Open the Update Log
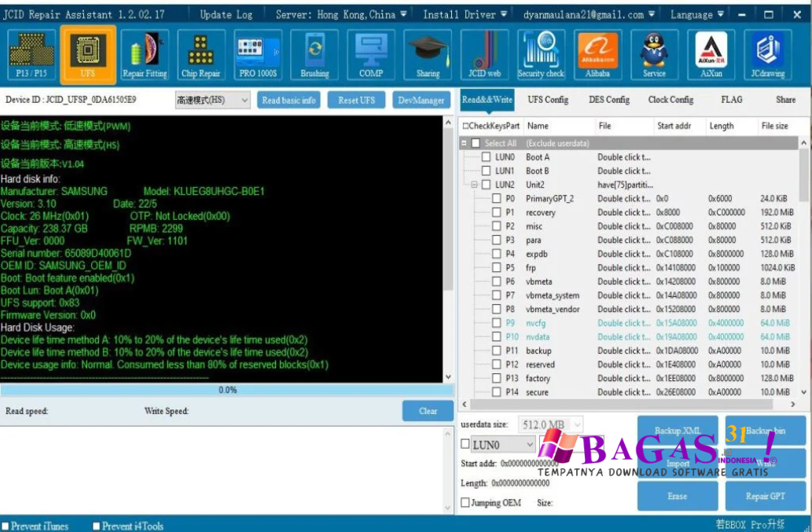This screenshot has height=532, width=812. click(226, 14)
